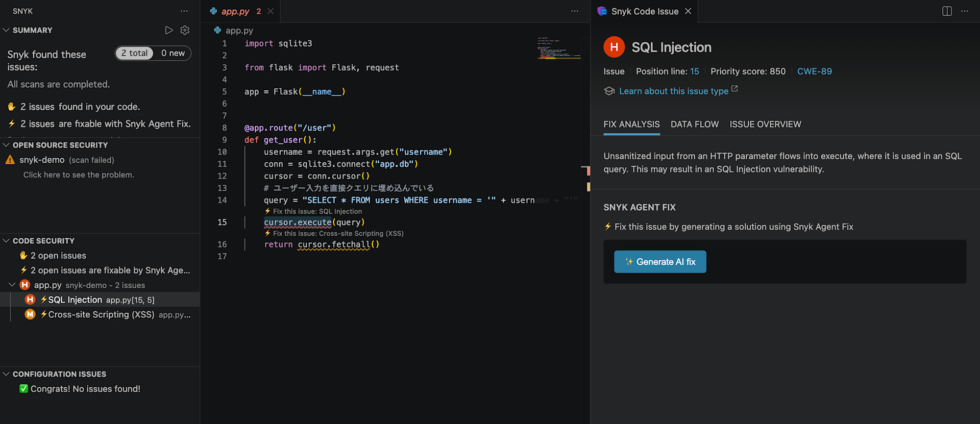Click here to see the problem link

(78, 175)
